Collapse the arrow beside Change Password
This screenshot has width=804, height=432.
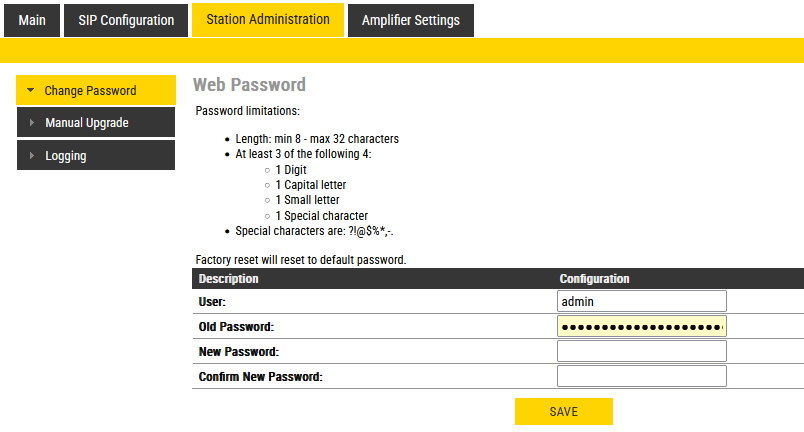click(x=31, y=91)
